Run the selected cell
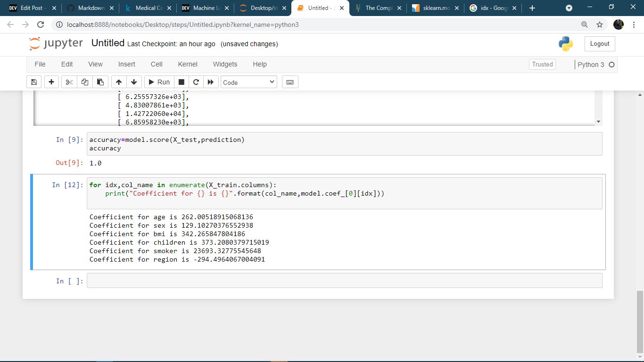Image resolution: width=644 pixels, height=362 pixels. click(159, 82)
